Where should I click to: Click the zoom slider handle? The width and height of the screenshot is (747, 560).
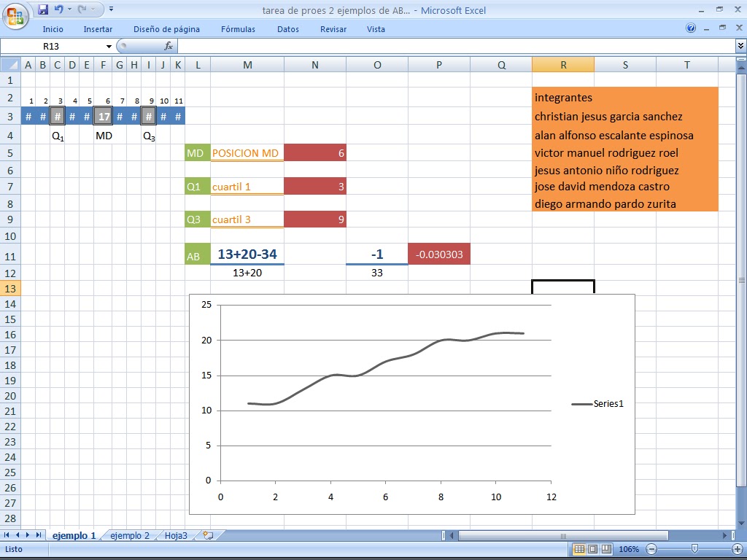pyautogui.click(x=694, y=549)
